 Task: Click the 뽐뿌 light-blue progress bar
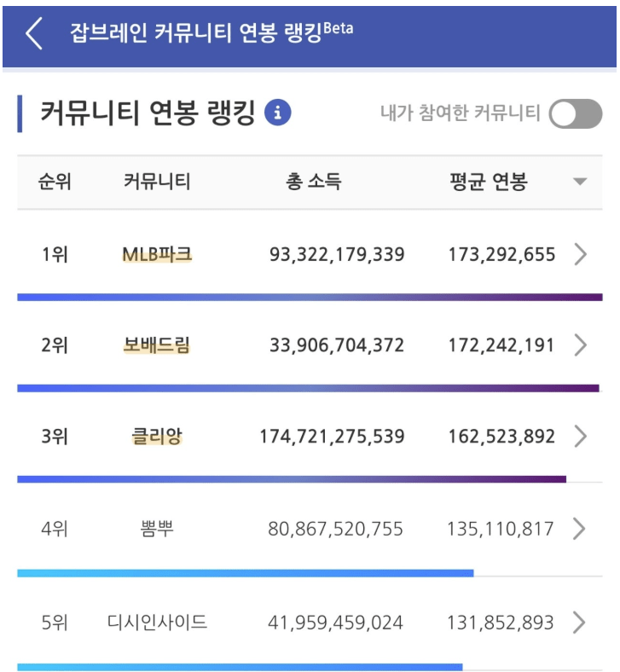[245, 573]
